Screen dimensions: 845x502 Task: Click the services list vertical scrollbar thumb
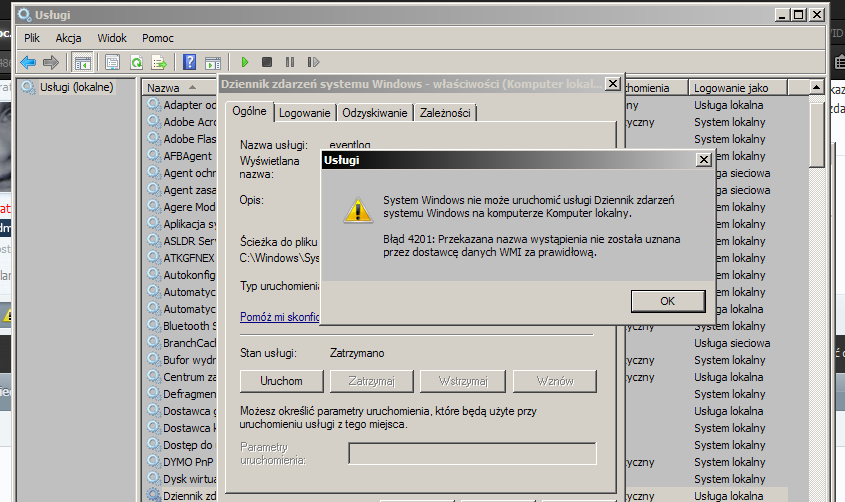(x=817, y=135)
